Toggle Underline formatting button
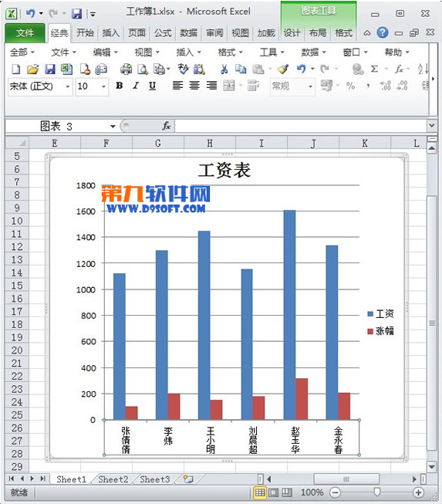The image size is (442, 504). pyautogui.click(x=152, y=86)
